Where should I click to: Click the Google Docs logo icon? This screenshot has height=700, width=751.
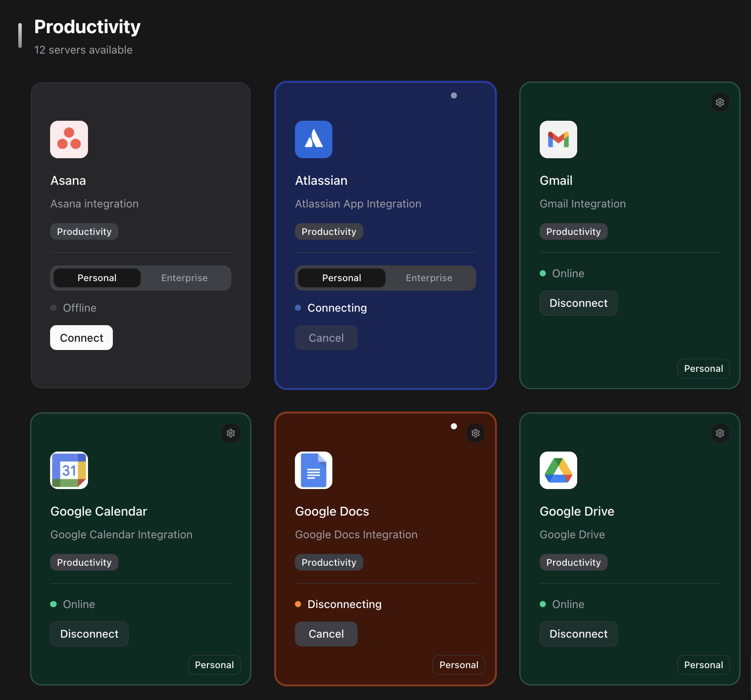click(314, 470)
